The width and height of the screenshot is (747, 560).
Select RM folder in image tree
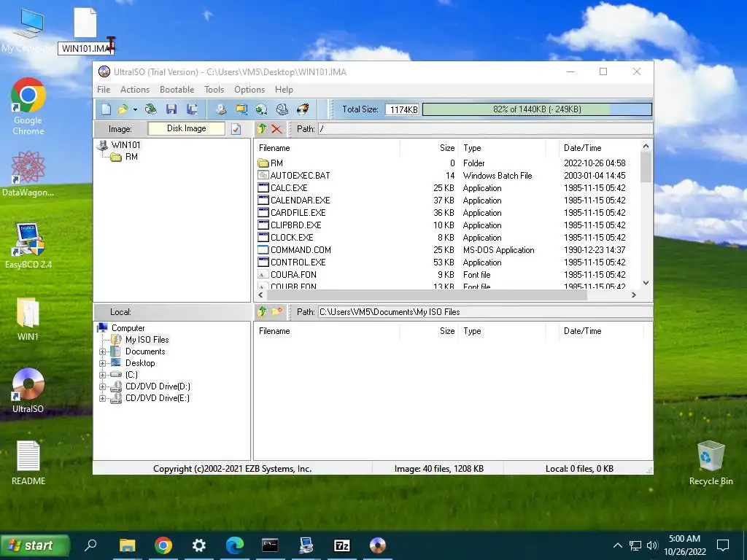(131, 157)
